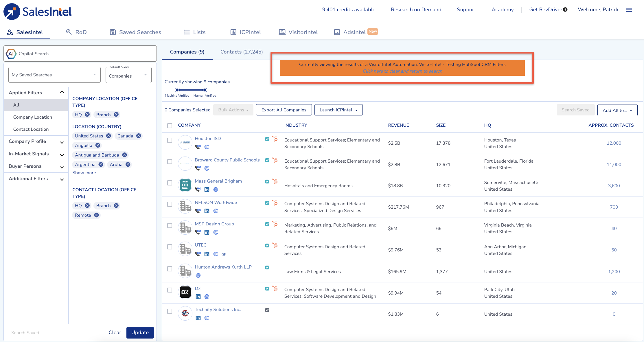Select the MSP Design Group checkbox

[170, 225]
